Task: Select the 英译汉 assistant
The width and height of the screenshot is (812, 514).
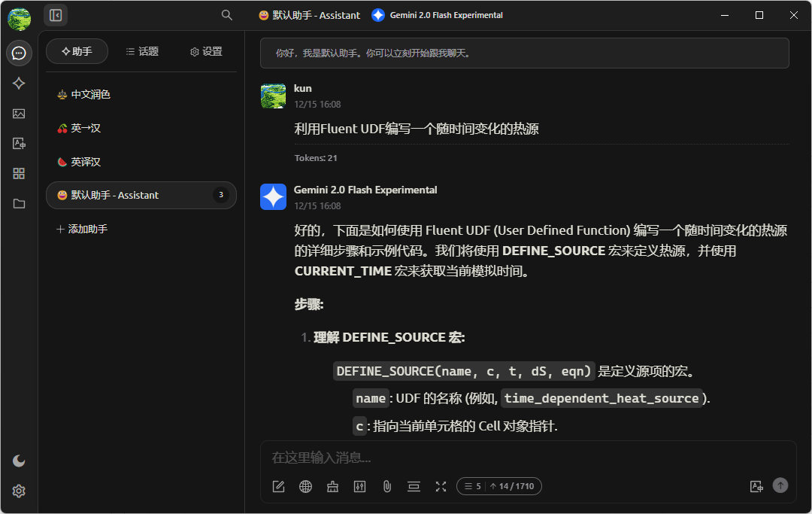Action: tap(141, 162)
